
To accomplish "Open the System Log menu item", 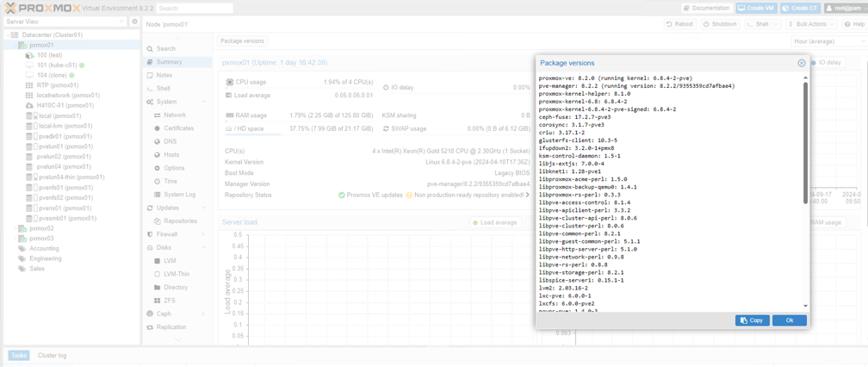I will point(177,195).
